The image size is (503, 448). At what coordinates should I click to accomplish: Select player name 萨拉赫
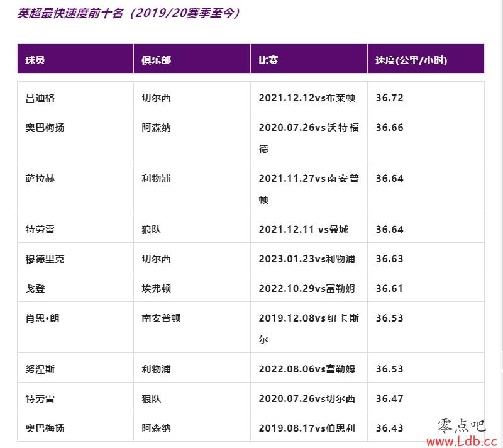tap(40, 179)
